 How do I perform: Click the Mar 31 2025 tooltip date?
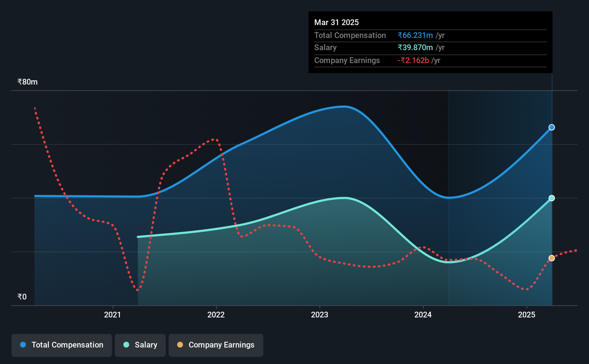tap(336, 22)
